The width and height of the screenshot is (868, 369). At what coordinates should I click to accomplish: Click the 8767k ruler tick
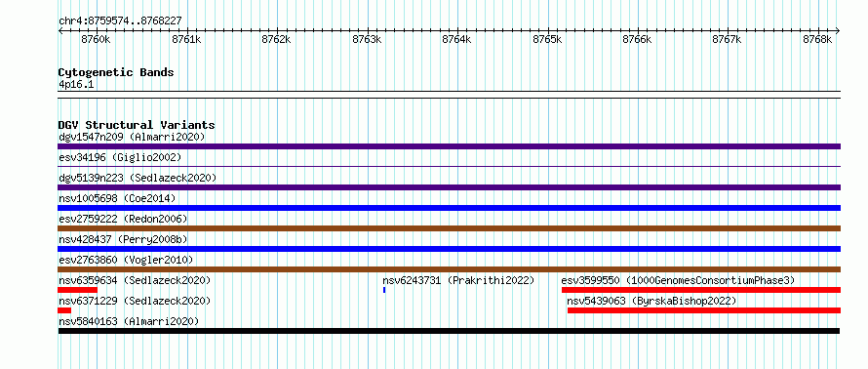728,39
